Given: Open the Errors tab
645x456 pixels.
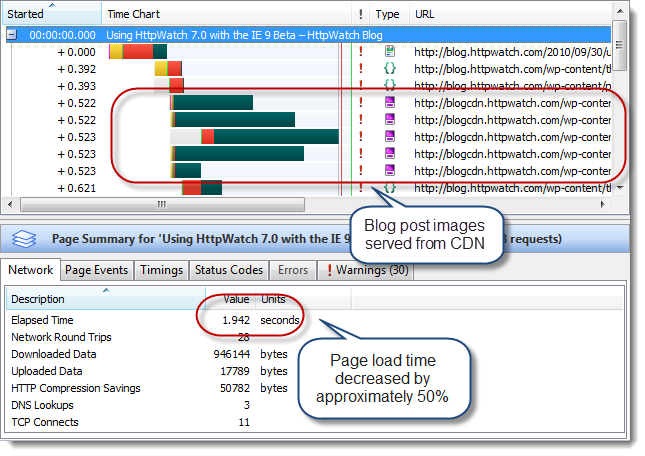Looking at the screenshot, I should (293, 270).
